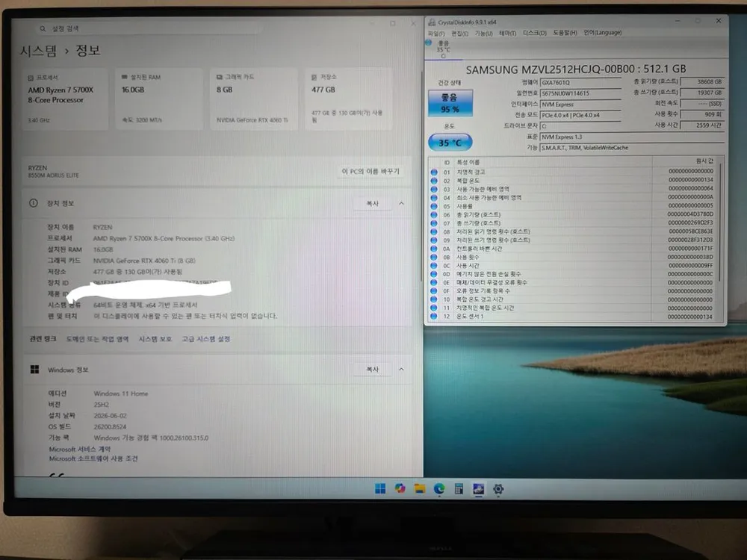Click the Settings gear in taskbar
The image size is (747, 560).
498,488
